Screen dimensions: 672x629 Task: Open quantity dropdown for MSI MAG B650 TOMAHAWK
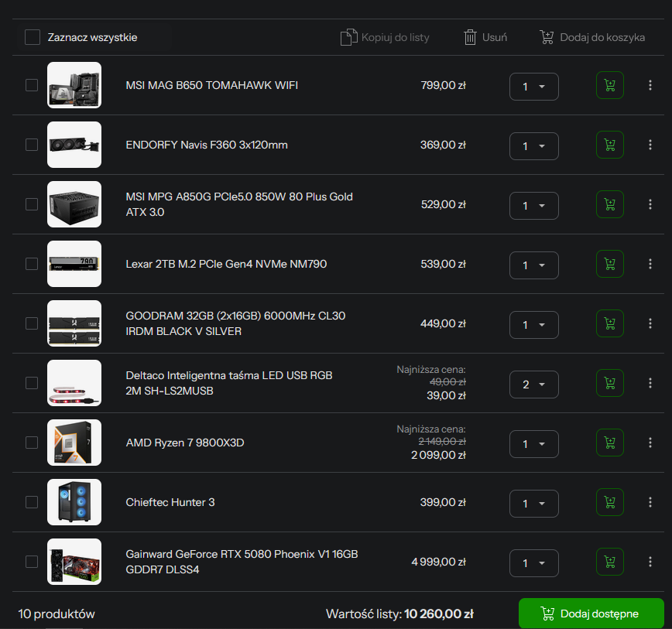point(534,87)
